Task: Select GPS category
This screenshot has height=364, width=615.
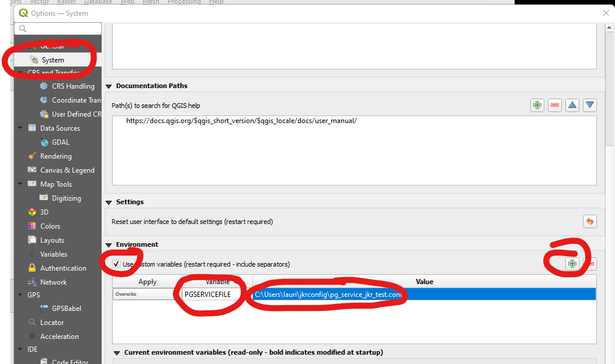Action: click(x=34, y=295)
